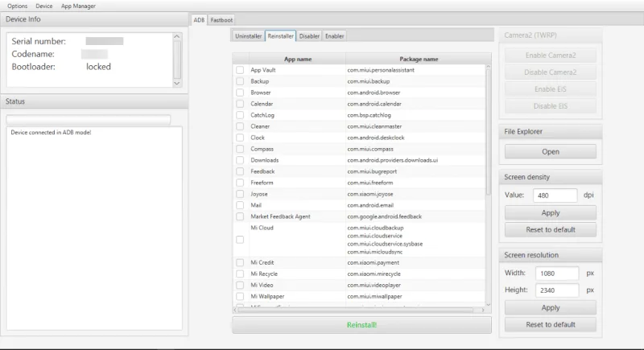
Task: Check the Feedback checkbox
Action: (x=240, y=171)
